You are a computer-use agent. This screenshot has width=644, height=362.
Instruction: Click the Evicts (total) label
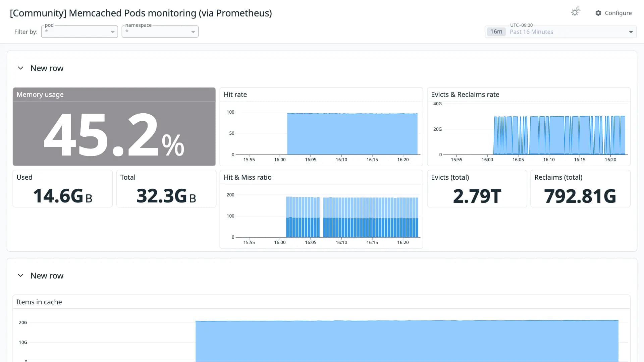tap(450, 177)
